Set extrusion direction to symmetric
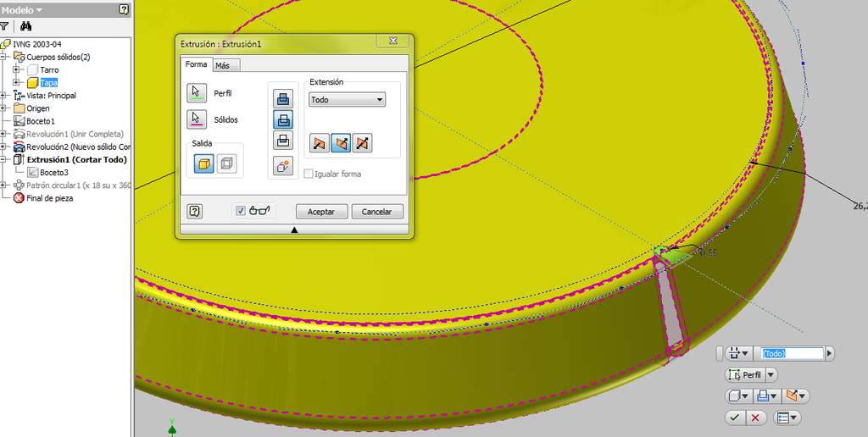The image size is (868, 437). pyautogui.click(x=362, y=143)
